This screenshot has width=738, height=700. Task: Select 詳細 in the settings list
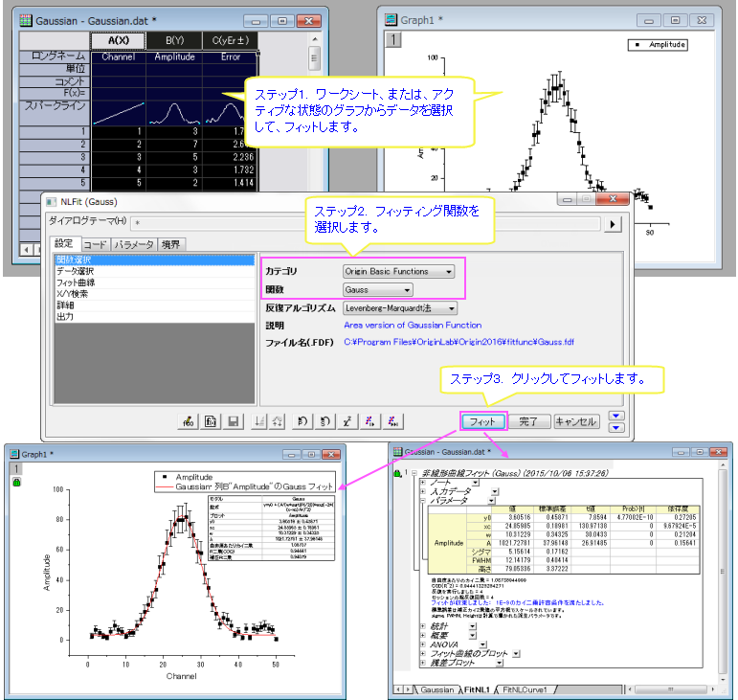coord(154,305)
